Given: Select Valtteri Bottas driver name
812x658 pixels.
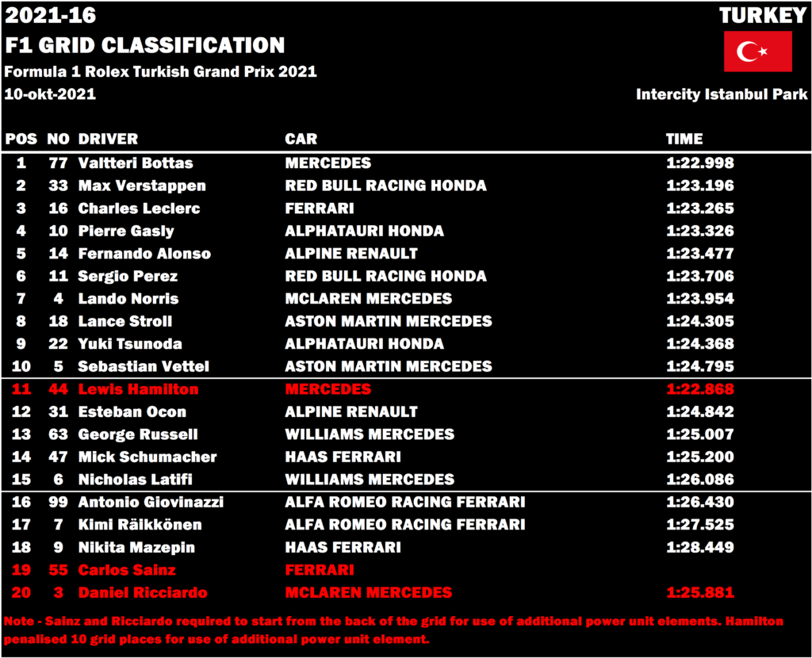Looking at the screenshot, I should [135, 163].
